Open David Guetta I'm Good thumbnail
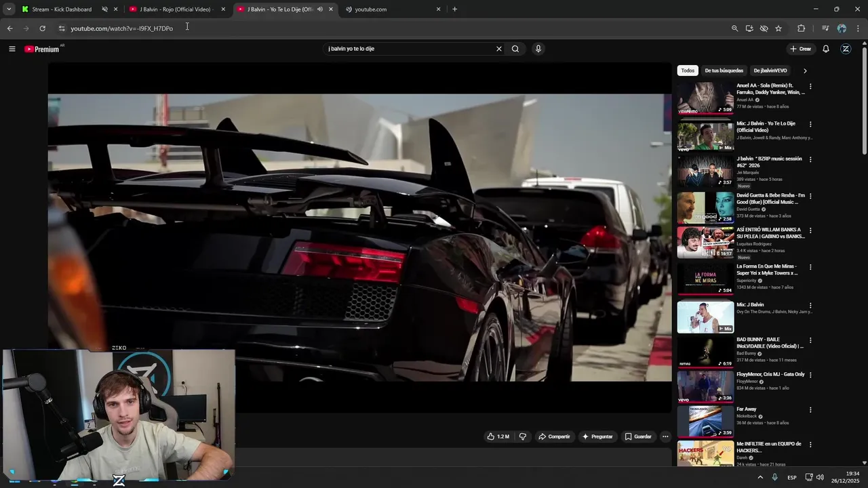Viewport: 868px width, 488px height. click(x=705, y=207)
